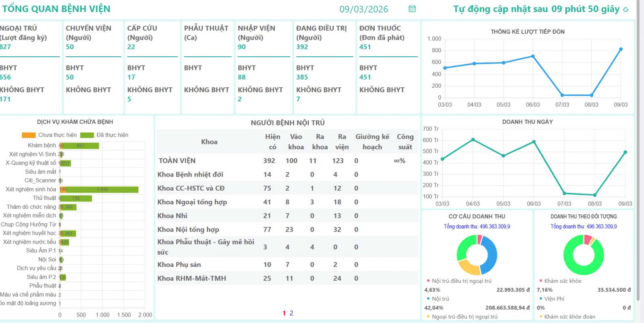Click the refresh icon beside the auto-update countdown

click(x=625, y=10)
